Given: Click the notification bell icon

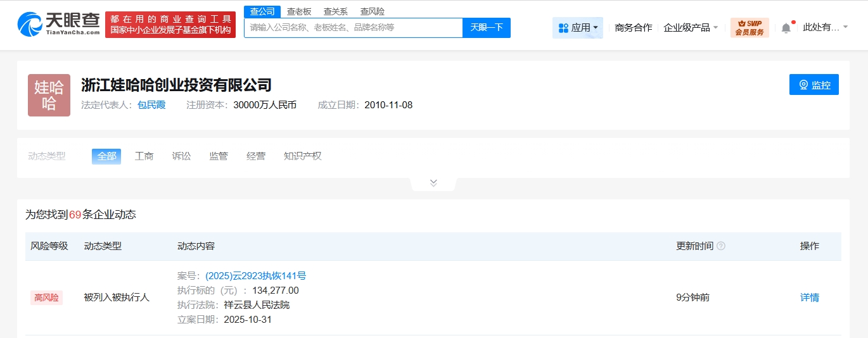Looking at the screenshot, I should 786,28.
